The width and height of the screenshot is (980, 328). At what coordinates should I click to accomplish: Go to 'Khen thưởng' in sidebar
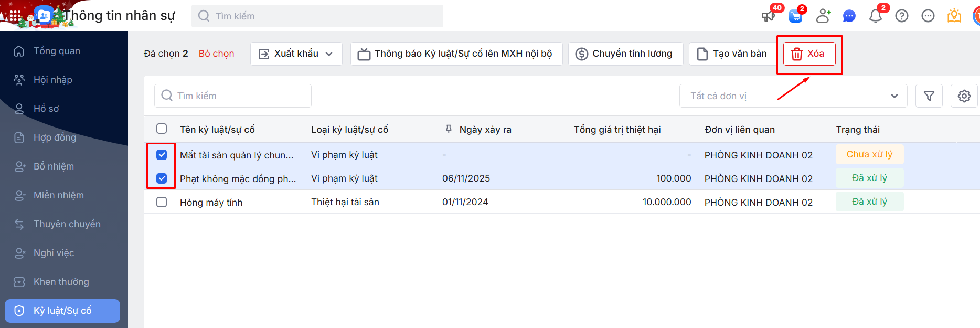click(x=61, y=282)
